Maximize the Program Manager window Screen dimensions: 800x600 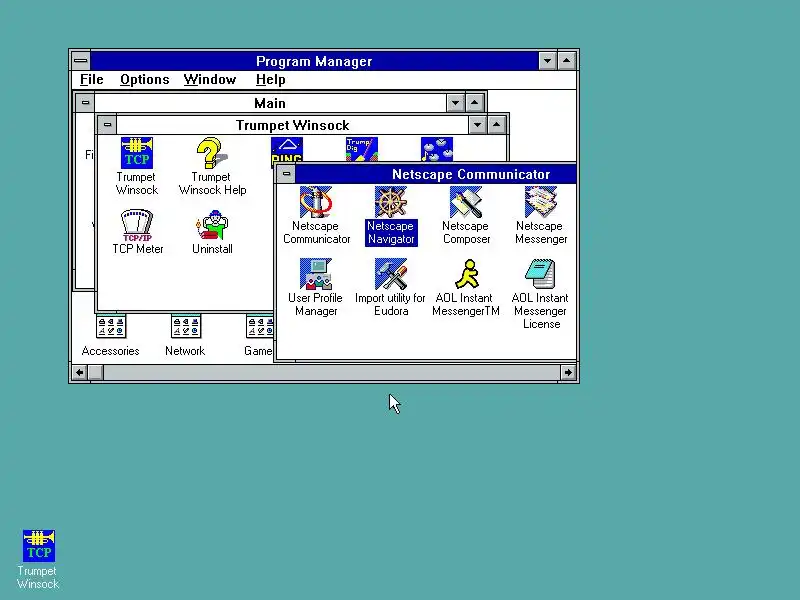566,61
